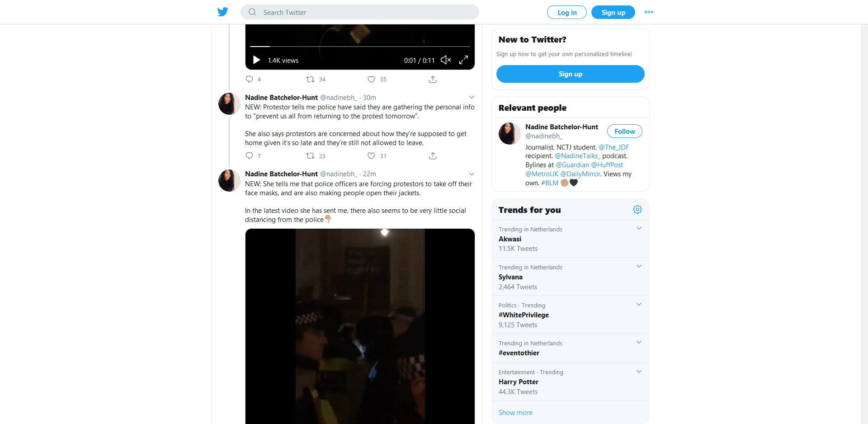Play the video with 1.4K views

click(x=256, y=60)
